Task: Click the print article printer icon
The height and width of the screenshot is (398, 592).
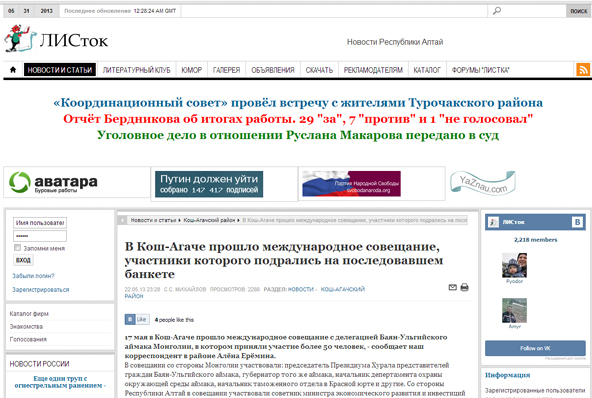Action: tap(464, 288)
